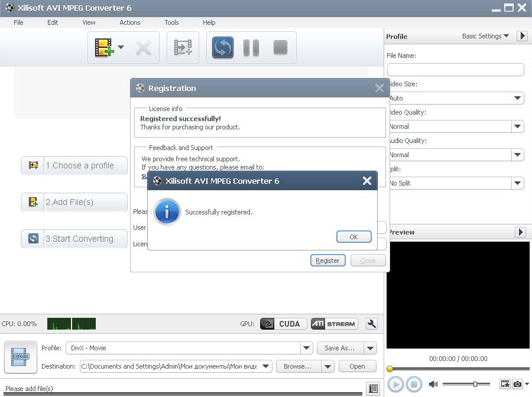Click the Save As... button

340,348
